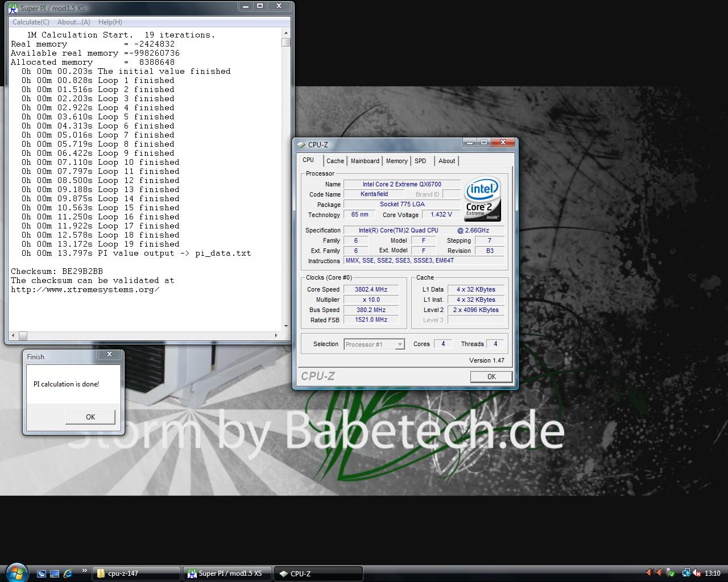The width and height of the screenshot is (728, 582).
Task: Open the Windows Start orb
Action: pos(15,572)
